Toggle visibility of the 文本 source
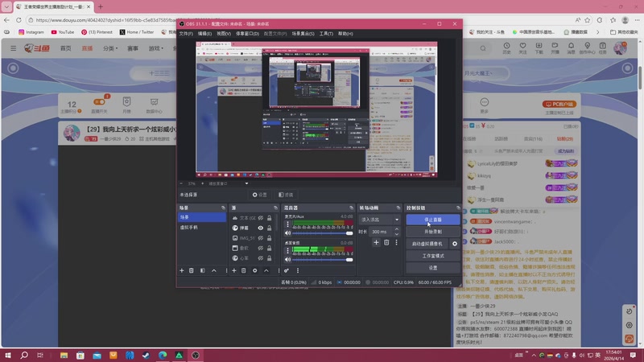This screenshot has height=362, width=644. [x=260, y=218]
